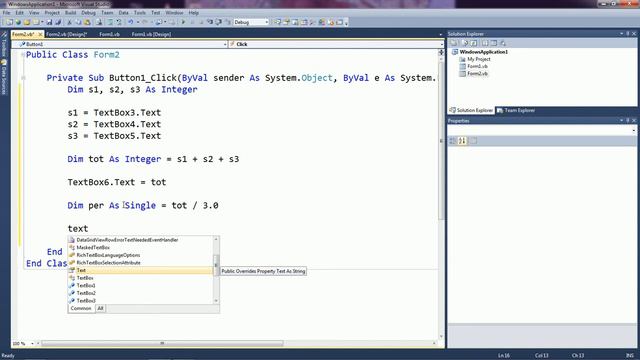Screen dimensions: 640x360
Task: Comment out selected lines icon
Action: coord(110,22)
